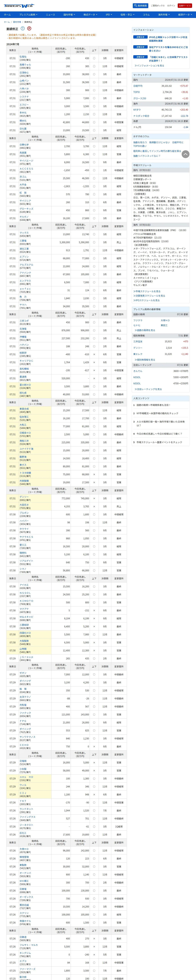The width and height of the screenshot is (196, 980).
Task: Open the トヨタ紡織 stock link
Action: tap(25, 473)
